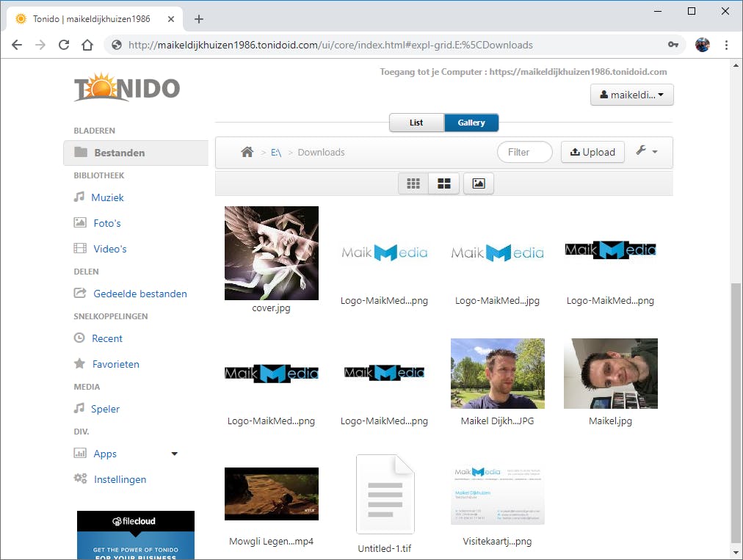Open Muziek library

tap(107, 197)
